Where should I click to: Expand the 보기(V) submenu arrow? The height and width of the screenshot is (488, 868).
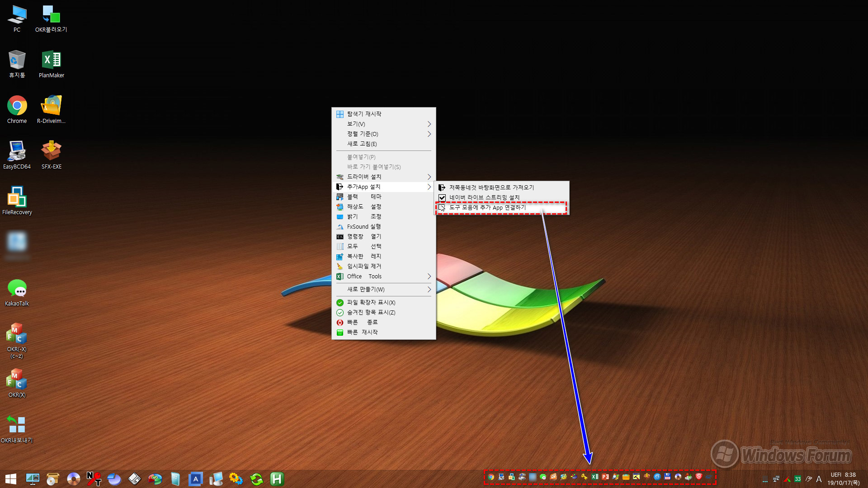pyautogui.click(x=429, y=124)
